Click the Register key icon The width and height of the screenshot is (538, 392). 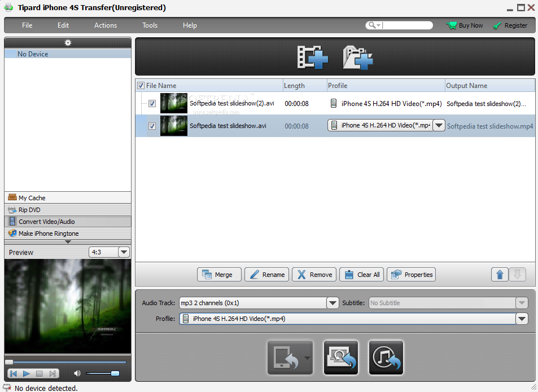(497, 26)
